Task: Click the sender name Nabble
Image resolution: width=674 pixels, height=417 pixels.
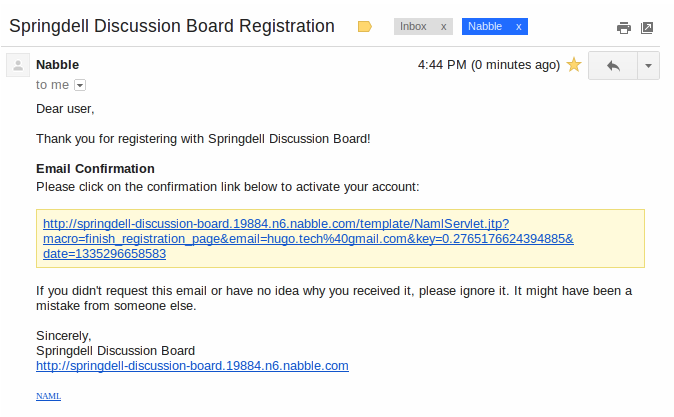Action: click(57, 65)
